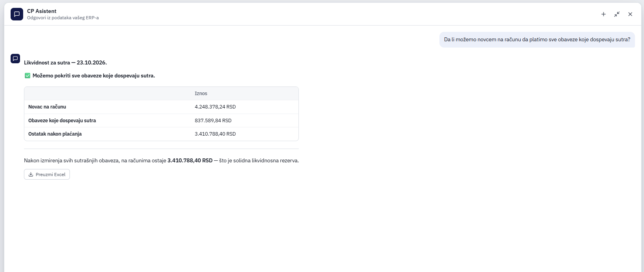This screenshot has height=272, width=644.
Task: Select the value 837.589,84 RSD
Action: point(213,121)
